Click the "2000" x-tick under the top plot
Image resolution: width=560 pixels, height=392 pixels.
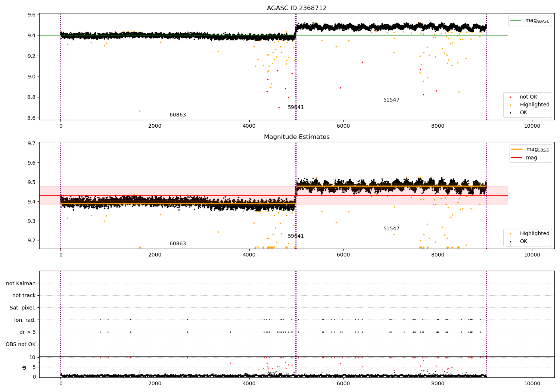point(155,126)
